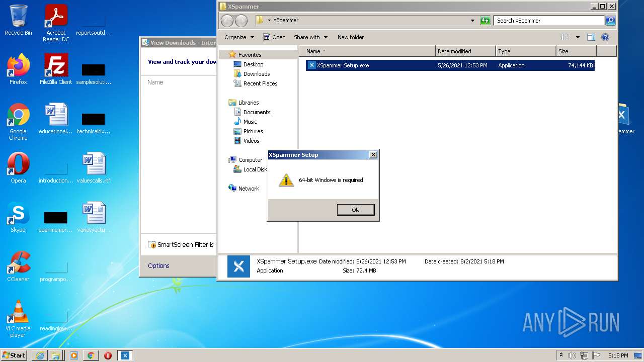
Task: Open the Organize dropdown menu
Action: point(239,37)
